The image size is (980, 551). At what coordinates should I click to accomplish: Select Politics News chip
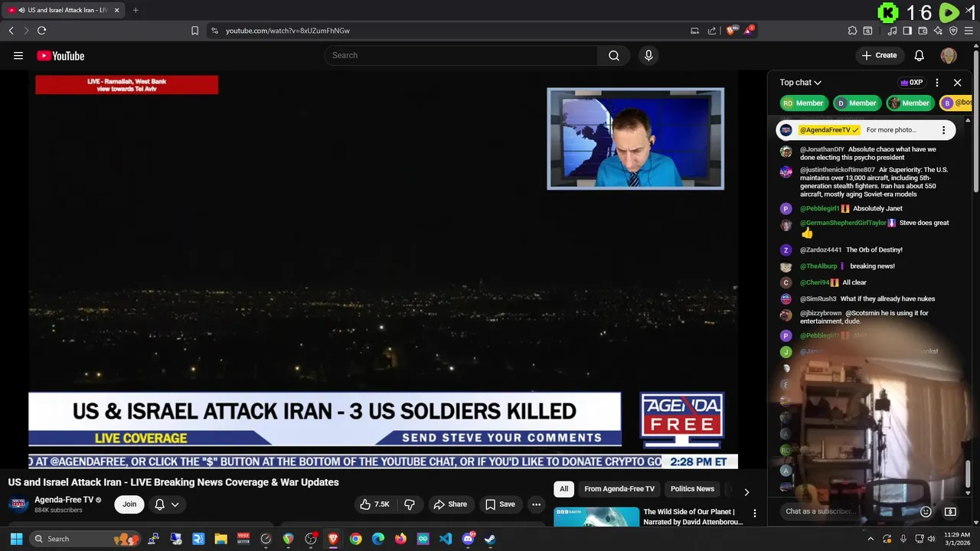pyautogui.click(x=692, y=489)
